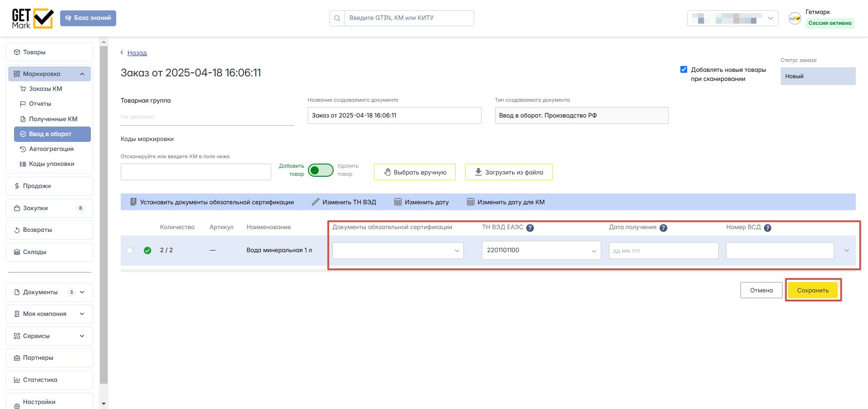Click the Документы file icon
This screenshot has width=868, height=409.
pos(17,292)
